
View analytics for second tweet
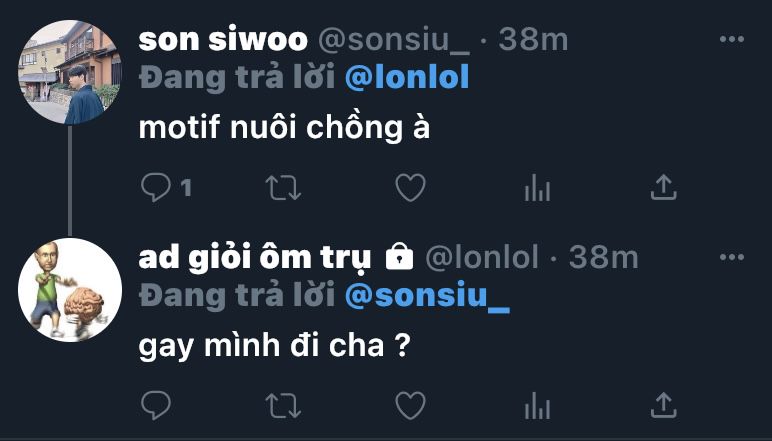pos(537,405)
